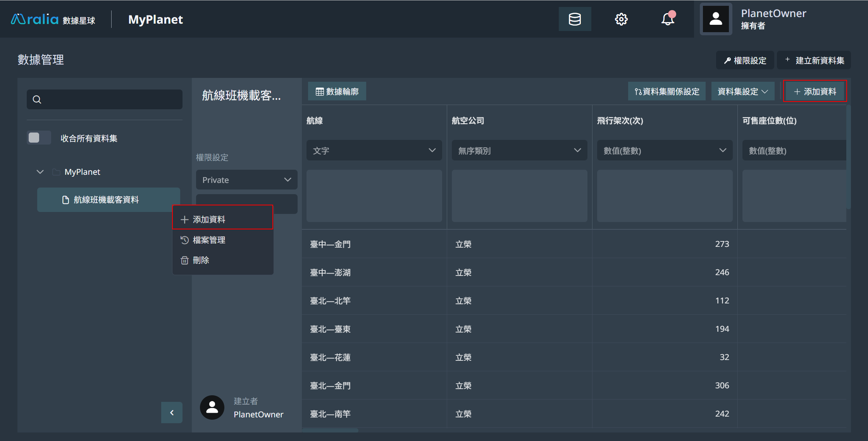Select 添加資料 in context menu
Screen dimensions: 868x441
coord(223,219)
